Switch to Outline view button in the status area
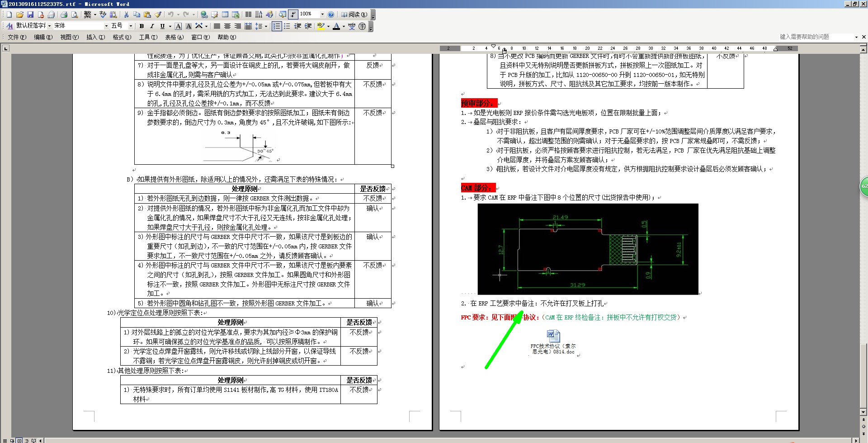The height and width of the screenshot is (443, 868). [x=26, y=440]
